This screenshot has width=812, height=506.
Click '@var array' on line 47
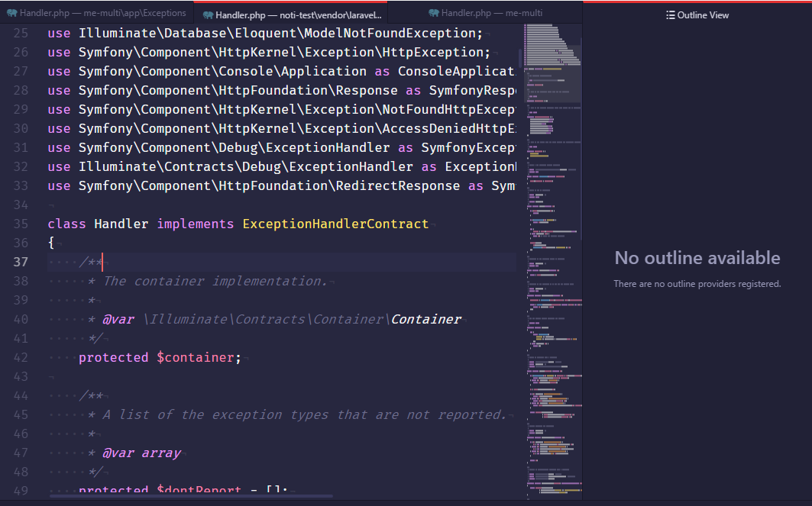coord(141,453)
